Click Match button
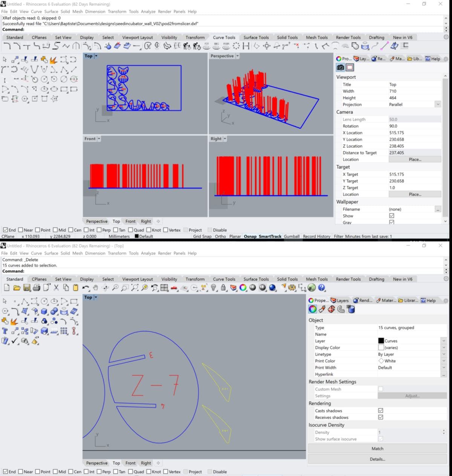The image size is (452, 476). pyautogui.click(x=377, y=449)
